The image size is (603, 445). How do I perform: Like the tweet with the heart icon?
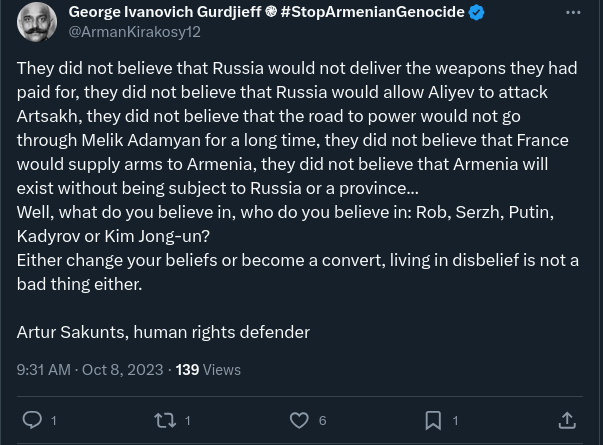(x=298, y=421)
